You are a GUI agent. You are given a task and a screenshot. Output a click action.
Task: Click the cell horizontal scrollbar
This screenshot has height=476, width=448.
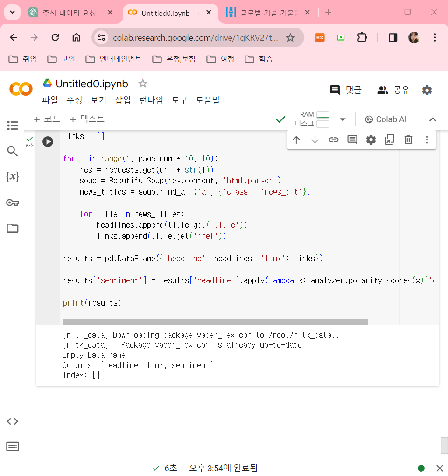[x=215, y=322]
